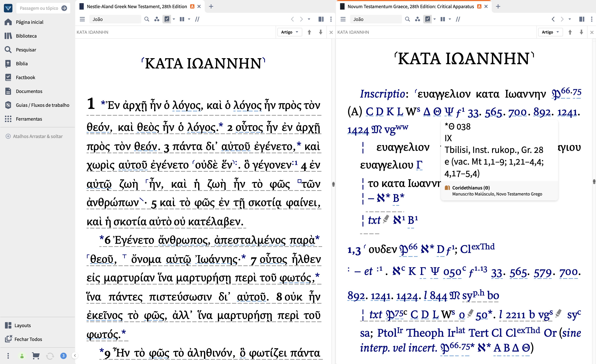Click the right panel João reference box
The width and height of the screenshot is (596, 364).
(x=376, y=19)
